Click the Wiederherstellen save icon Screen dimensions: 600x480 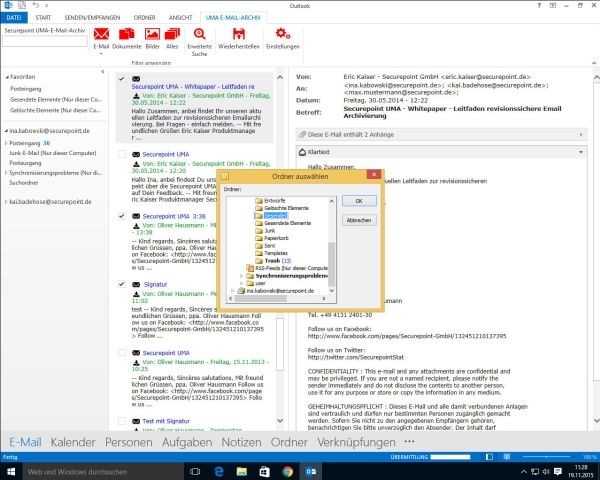(x=239, y=34)
